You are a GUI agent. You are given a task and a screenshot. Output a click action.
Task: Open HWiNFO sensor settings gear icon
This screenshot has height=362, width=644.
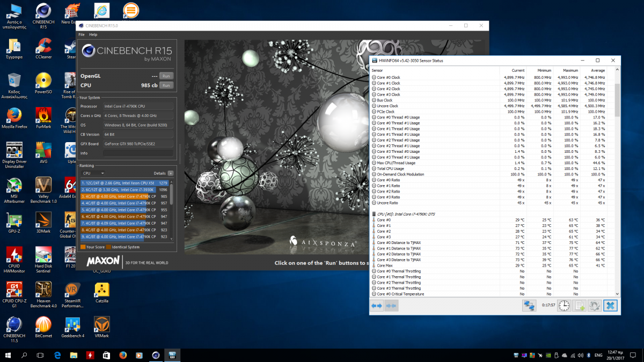pos(595,306)
